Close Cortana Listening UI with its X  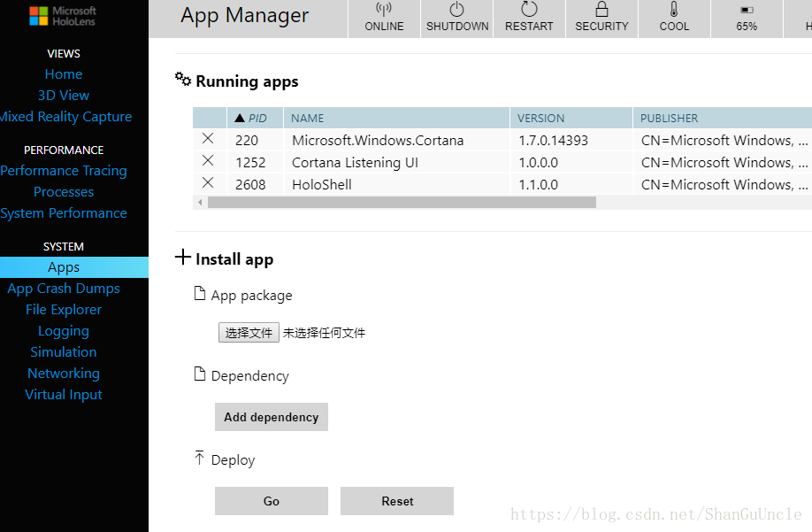pos(208,160)
